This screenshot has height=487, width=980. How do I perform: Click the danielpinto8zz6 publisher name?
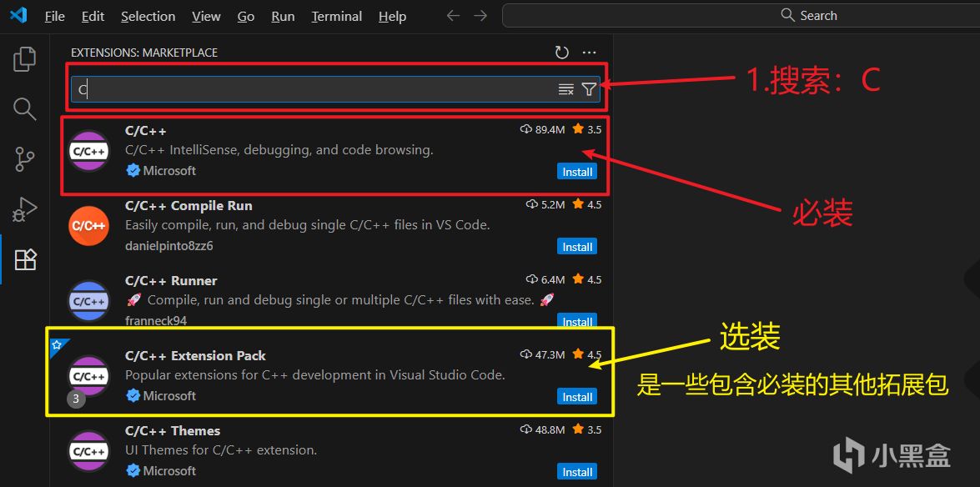coord(168,246)
